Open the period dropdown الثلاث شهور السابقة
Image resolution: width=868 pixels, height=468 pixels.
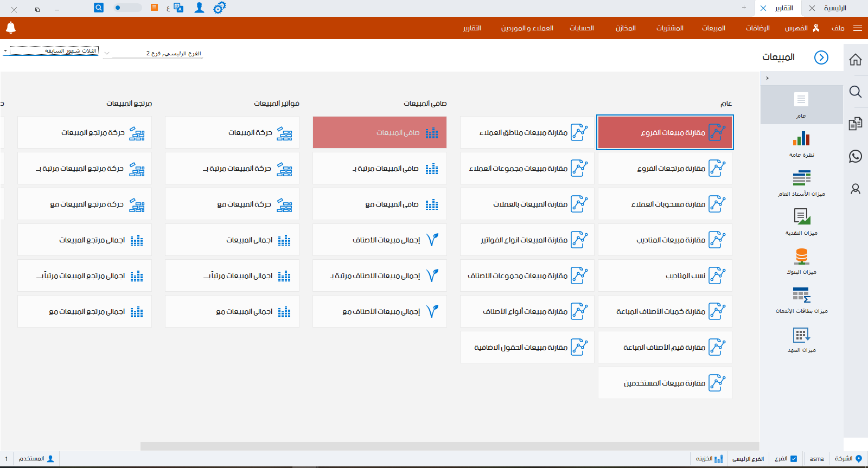[51, 51]
